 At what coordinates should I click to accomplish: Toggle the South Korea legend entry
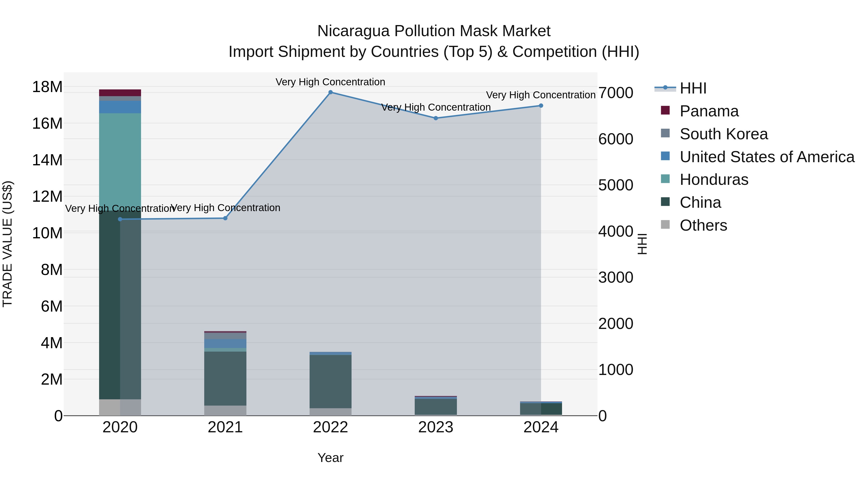click(x=714, y=134)
